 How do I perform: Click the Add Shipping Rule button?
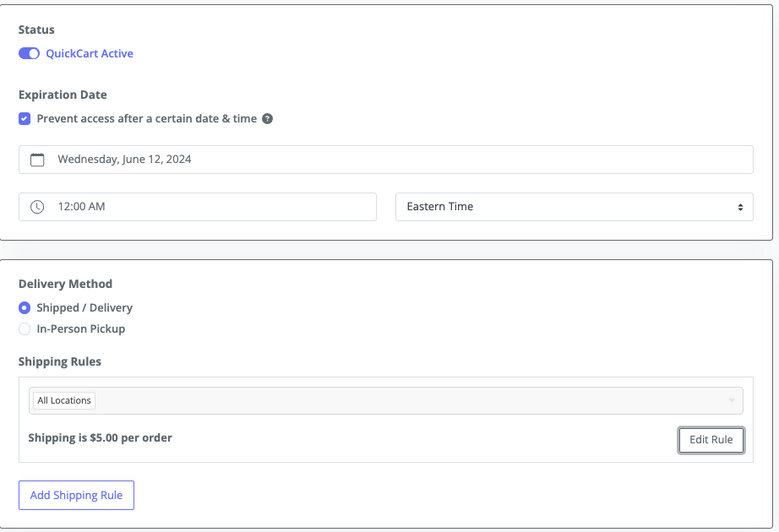pyautogui.click(x=76, y=495)
